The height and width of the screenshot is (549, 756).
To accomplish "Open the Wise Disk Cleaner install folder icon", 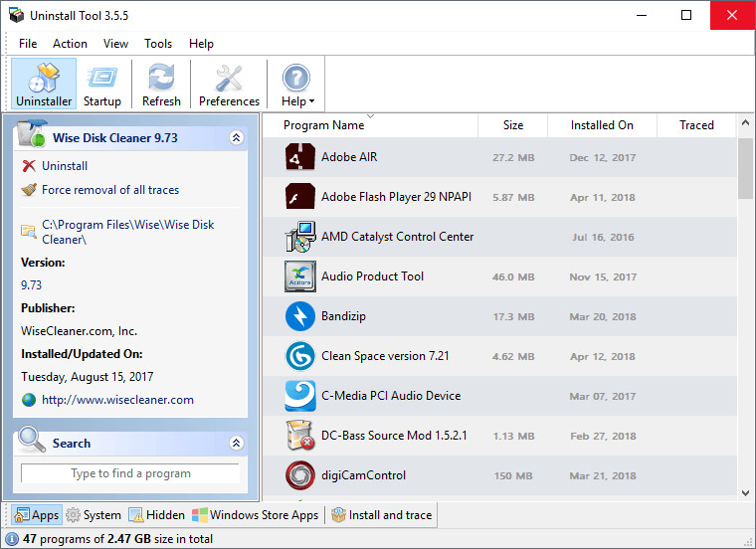I will pos(29,232).
